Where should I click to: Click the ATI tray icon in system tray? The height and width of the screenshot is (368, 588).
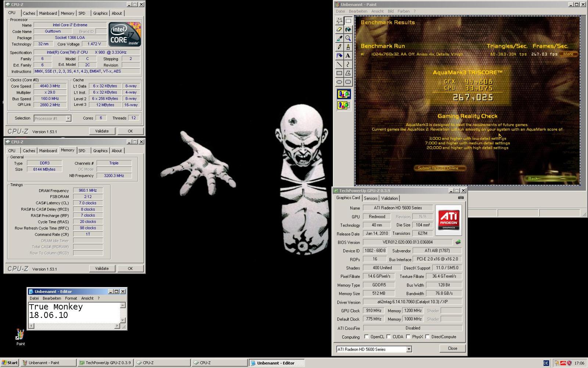pos(563,363)
